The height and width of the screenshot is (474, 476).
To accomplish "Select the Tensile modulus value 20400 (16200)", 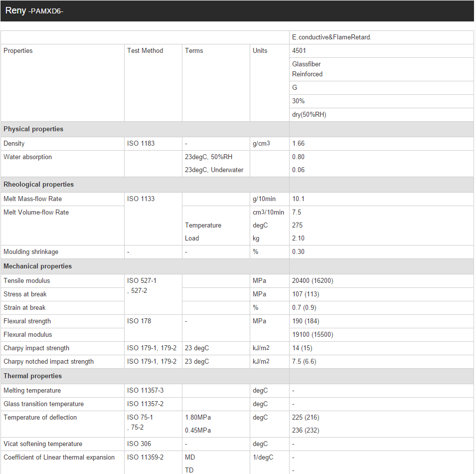I will (x=313, y=280).
